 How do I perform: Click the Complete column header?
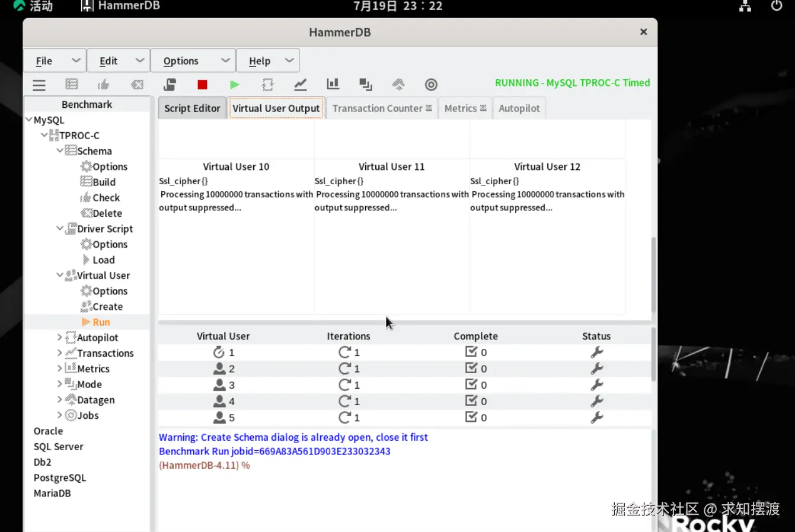tap(475, 336)
